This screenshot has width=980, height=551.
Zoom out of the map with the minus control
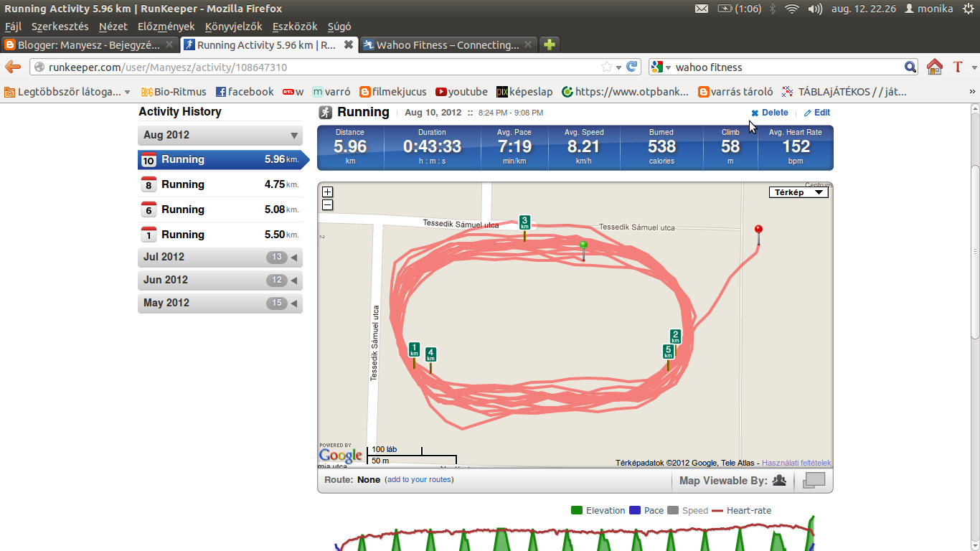pyautogui.click(x=327, y=204)
